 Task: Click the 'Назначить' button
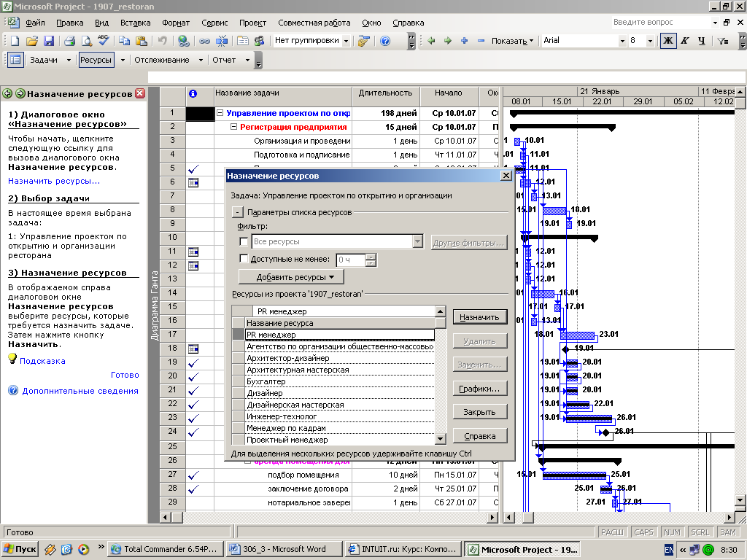pyautogui.click(x=480, y=317)
